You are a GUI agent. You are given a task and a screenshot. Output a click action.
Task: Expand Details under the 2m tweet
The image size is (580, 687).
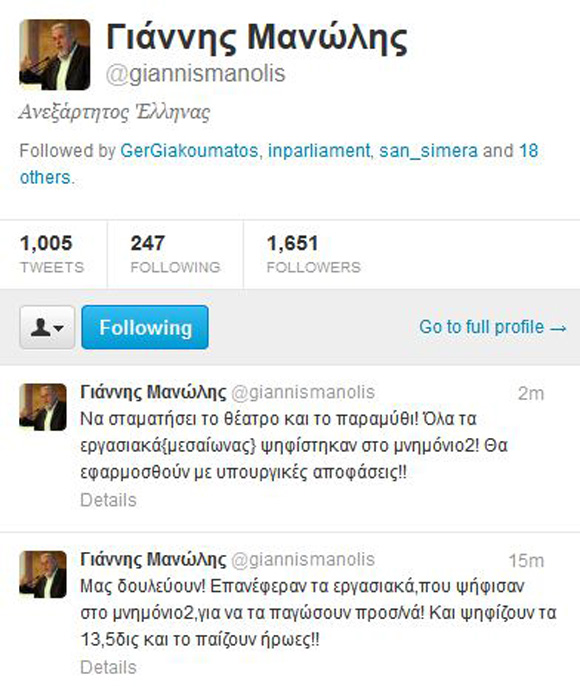108,500
